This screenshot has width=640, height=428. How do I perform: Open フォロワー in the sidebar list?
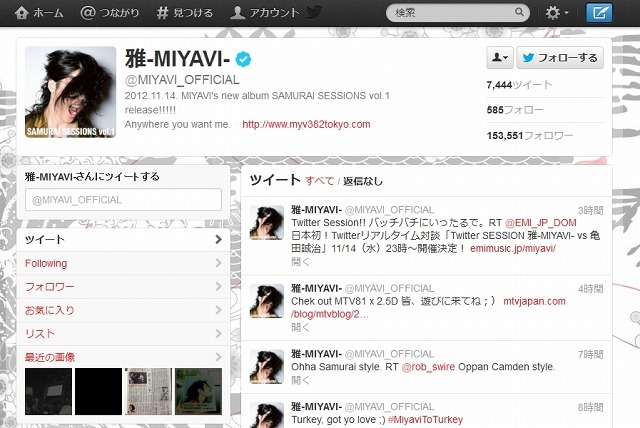point(123,287)
